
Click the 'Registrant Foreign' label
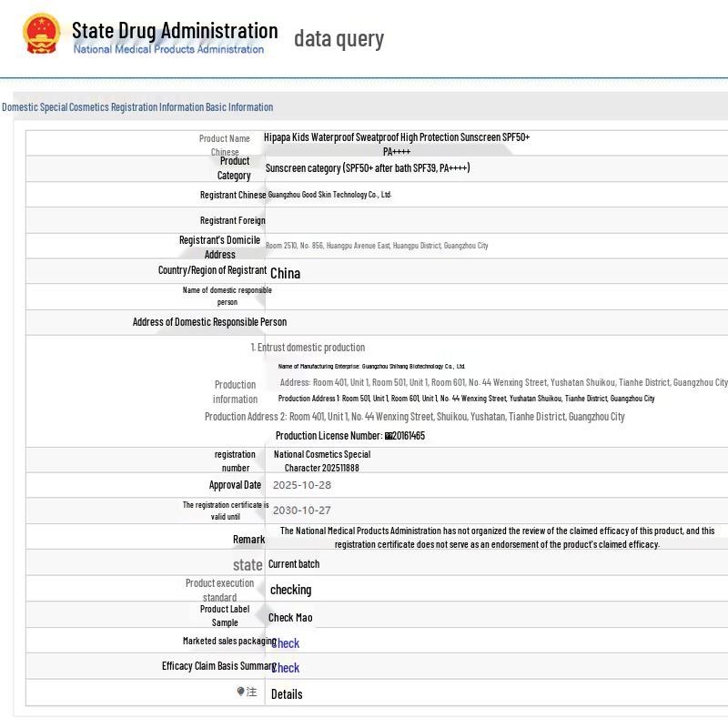click(233, 220)
